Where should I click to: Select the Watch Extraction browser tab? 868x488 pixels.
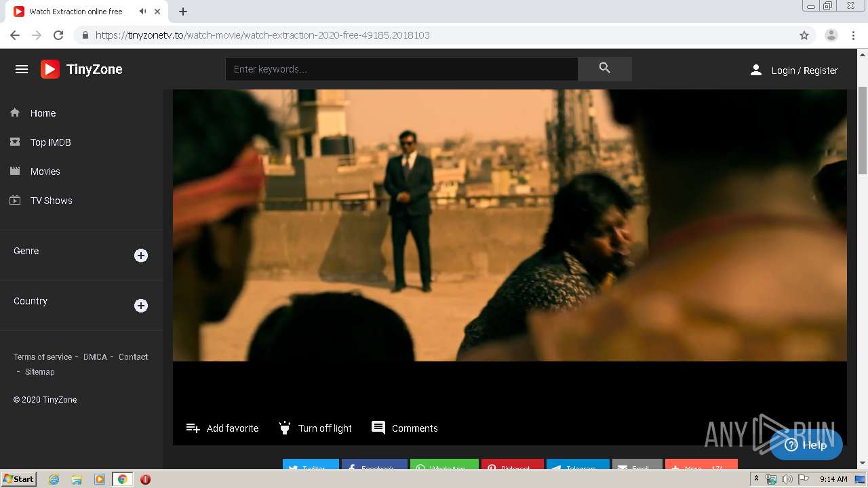[88, 12]
